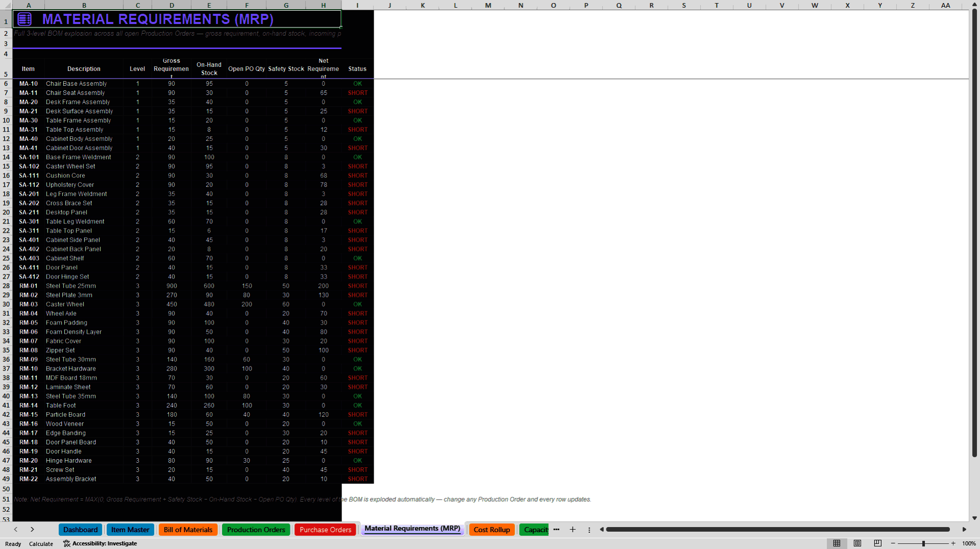The image size is (980, 549).
Task: Click the Accessibility Investigate status icon
Action: (67, 543)
